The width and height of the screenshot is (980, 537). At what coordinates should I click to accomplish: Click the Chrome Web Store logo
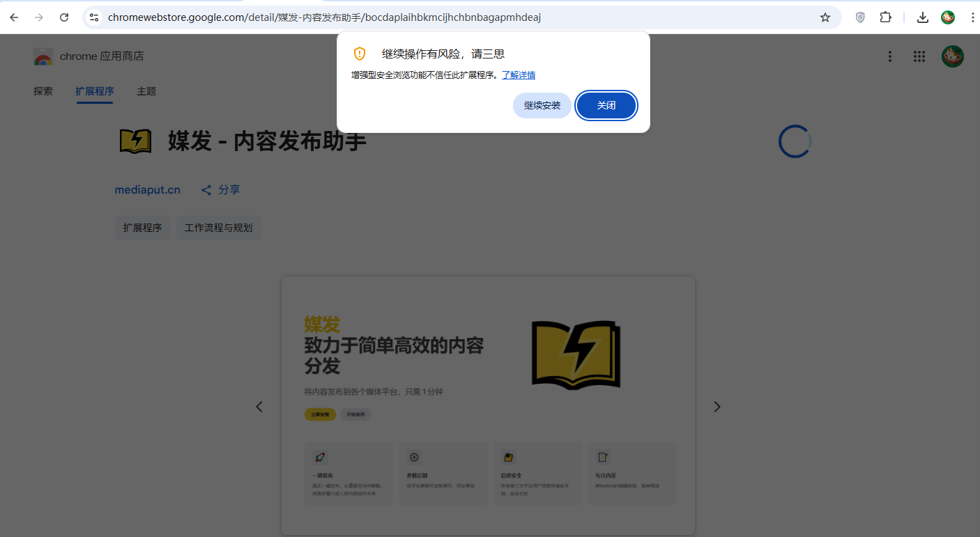42,56
